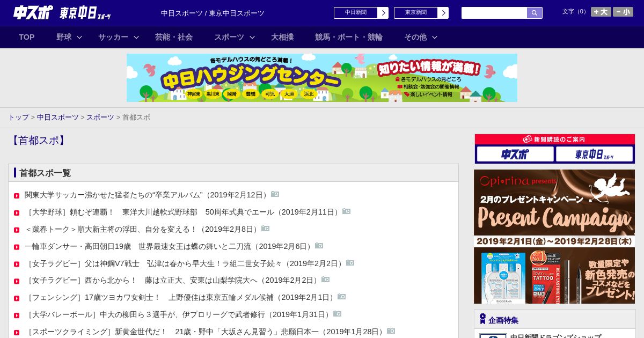Open camera icon beside スポーツクライミング article
Screen dimensions: 644x338
(391, 331)
